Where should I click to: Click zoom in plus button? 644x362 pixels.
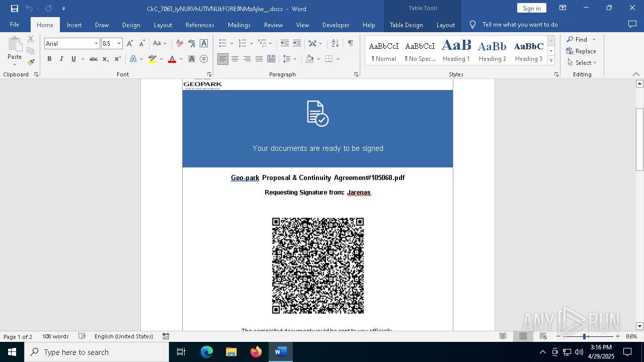pos(617,336)
